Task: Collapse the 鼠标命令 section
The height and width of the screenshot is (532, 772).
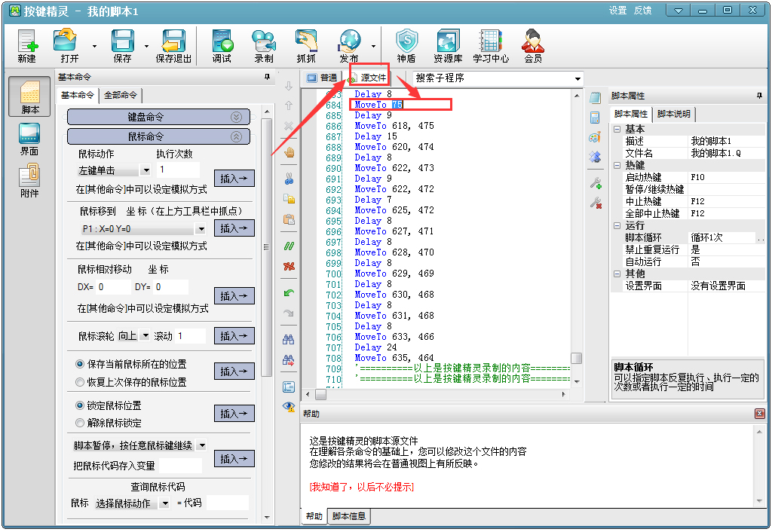Action: pos(236,137)
